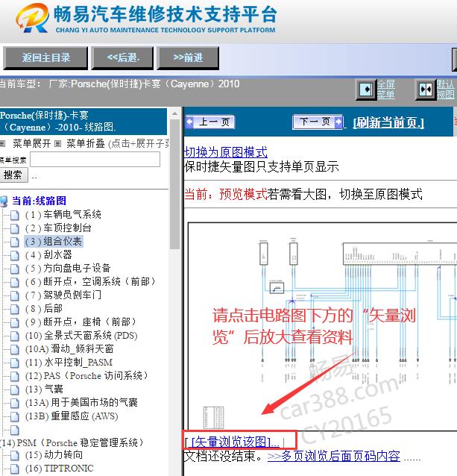Image resolution: width=457 pixels, height=476 pixels.
Task: Go to next page with 下一页
Action: [318, 122]
